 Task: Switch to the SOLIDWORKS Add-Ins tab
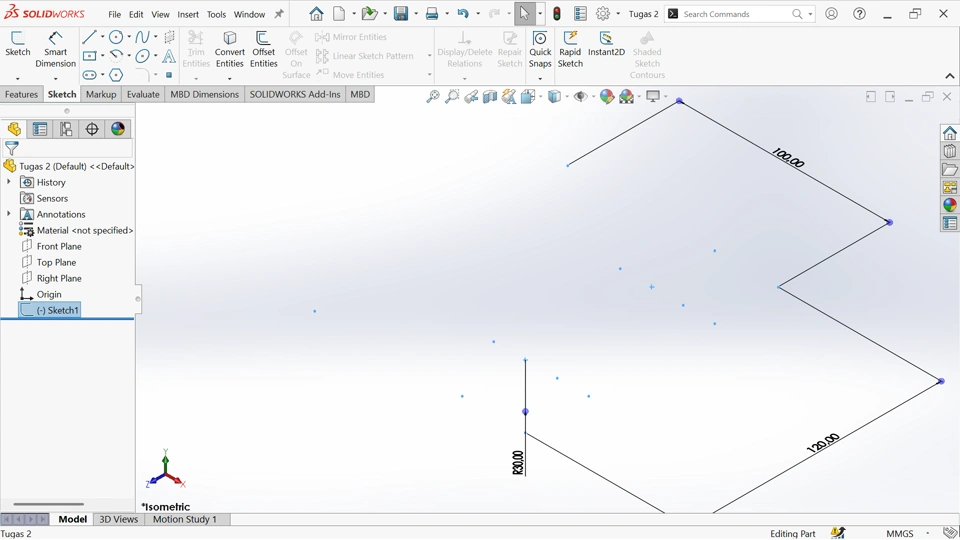[x=294, y=94]
